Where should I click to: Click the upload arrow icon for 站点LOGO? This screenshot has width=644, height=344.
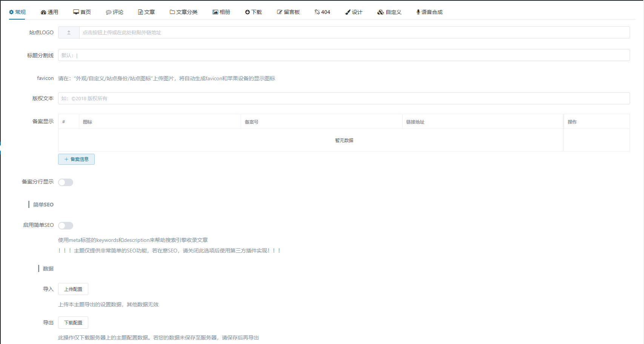point(69,32)
